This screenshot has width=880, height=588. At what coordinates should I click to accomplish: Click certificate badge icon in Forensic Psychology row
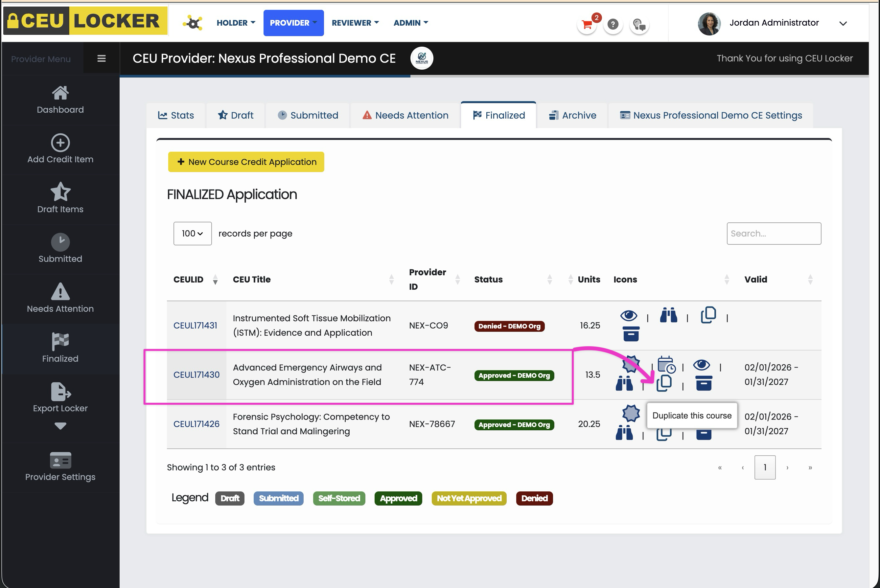coord(631,413)
